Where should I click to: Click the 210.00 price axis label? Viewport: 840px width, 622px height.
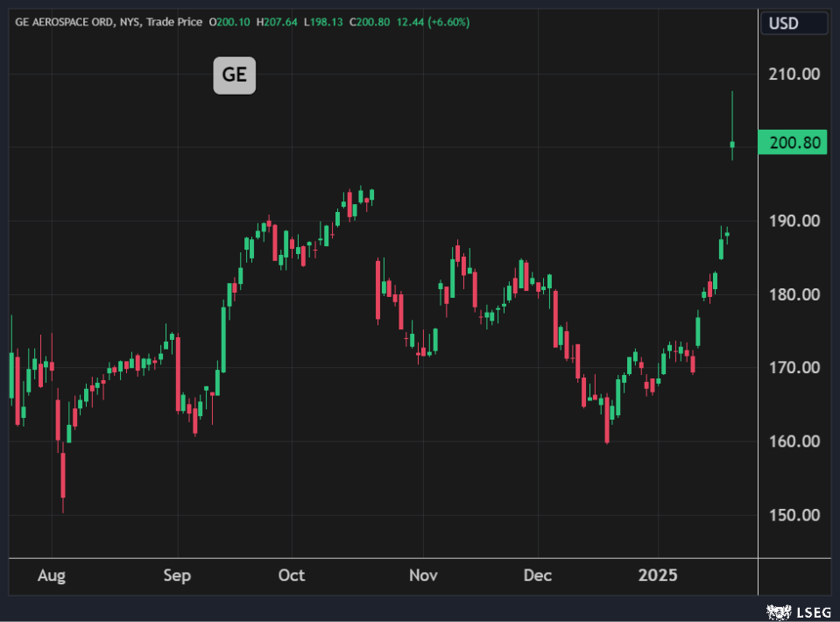792,74
